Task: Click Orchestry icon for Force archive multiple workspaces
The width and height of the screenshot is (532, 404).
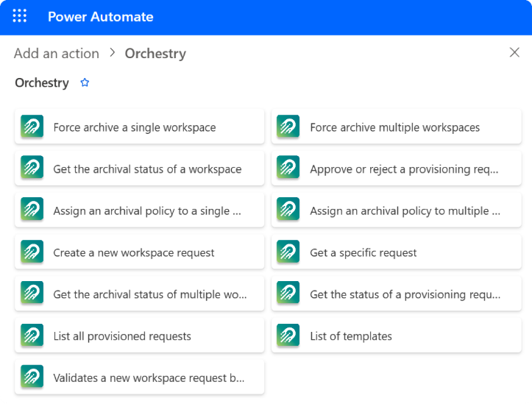Action: [x=288, y=127]
